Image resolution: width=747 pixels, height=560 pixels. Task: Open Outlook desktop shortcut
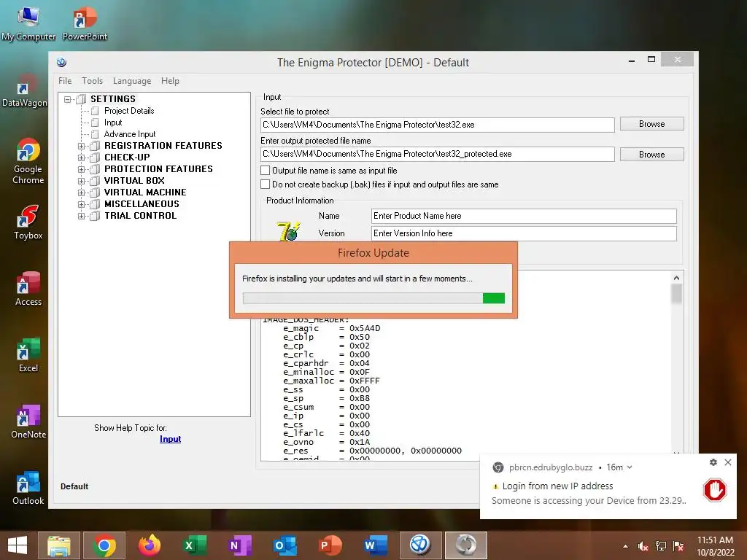(x=28, y=488)
